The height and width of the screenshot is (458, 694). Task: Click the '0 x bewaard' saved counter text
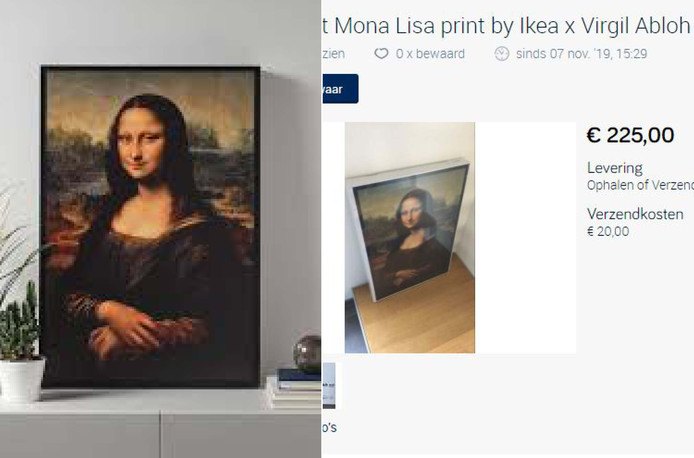point(430,54)
